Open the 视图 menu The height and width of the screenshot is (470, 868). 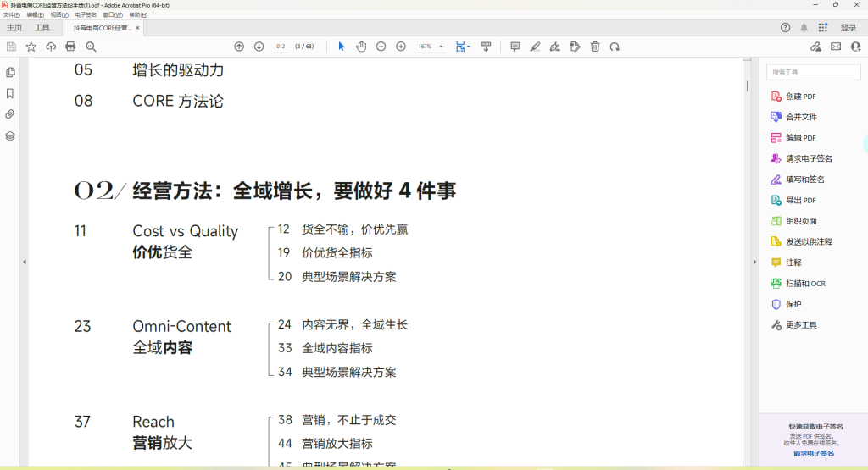(x=59, y=15)
